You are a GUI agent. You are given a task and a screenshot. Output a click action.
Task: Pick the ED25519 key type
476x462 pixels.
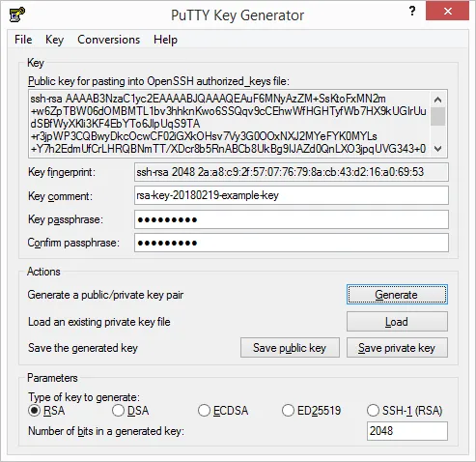(311, 411)
